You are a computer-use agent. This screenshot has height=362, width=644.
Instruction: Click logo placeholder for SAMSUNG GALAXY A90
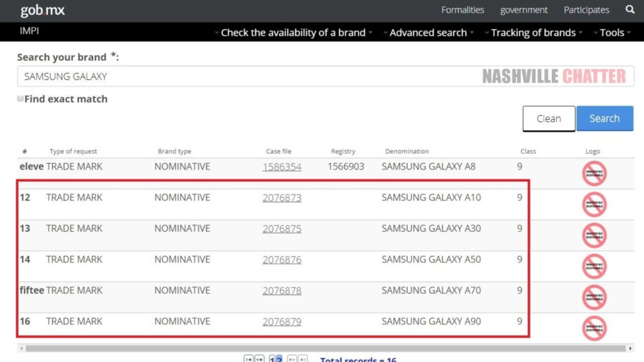pos(594,328)
